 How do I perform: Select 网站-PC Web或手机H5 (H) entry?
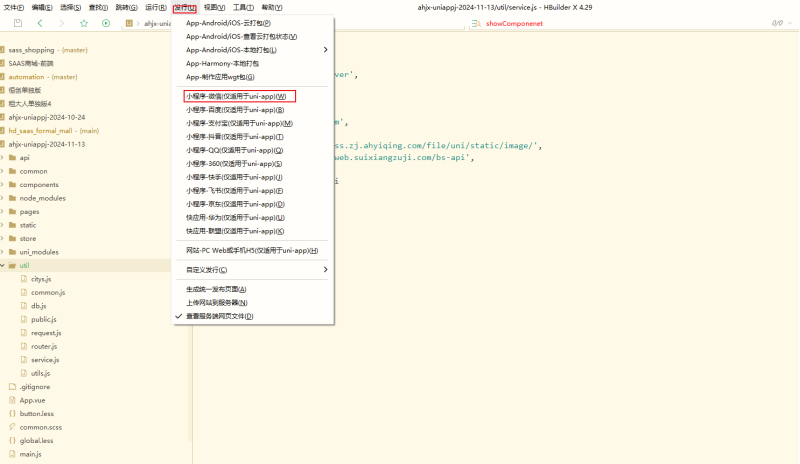coord(253,250)
